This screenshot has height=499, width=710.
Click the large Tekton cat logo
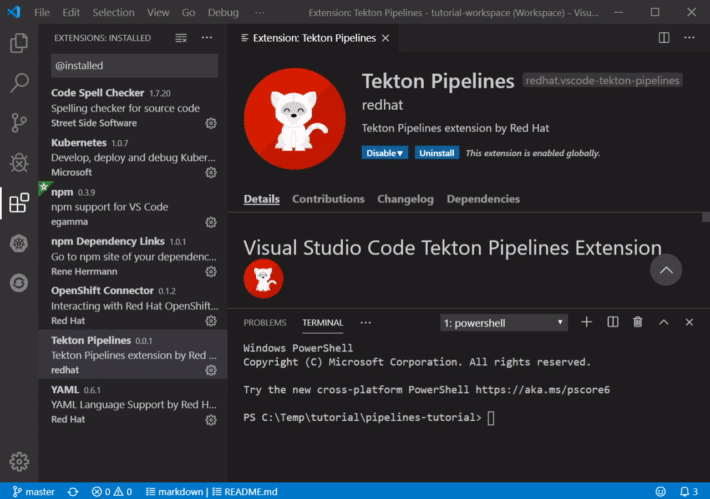point(295,119)
